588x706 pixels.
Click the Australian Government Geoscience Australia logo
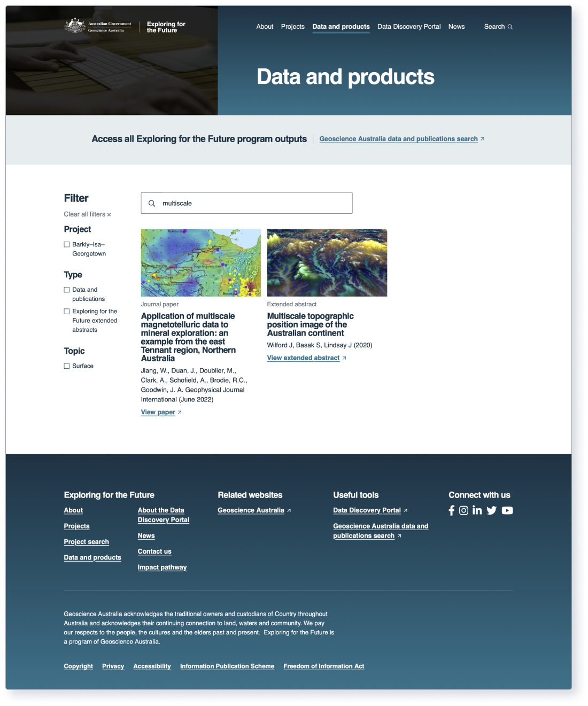pos(98,26)
